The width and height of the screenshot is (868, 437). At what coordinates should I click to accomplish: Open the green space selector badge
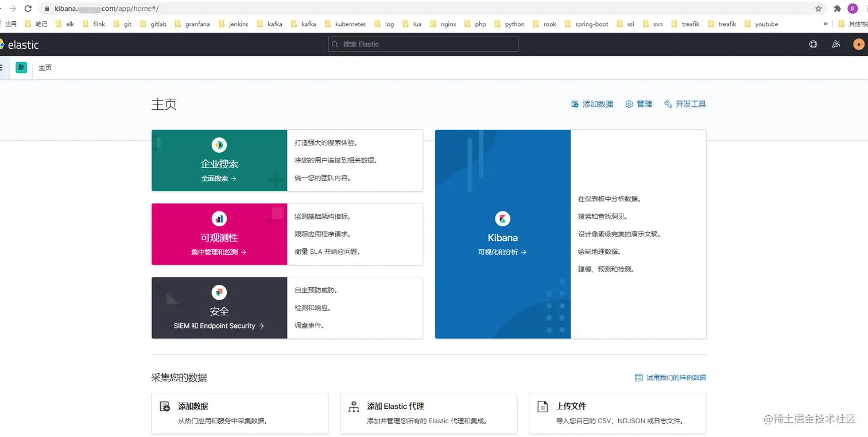click(21, 67)
